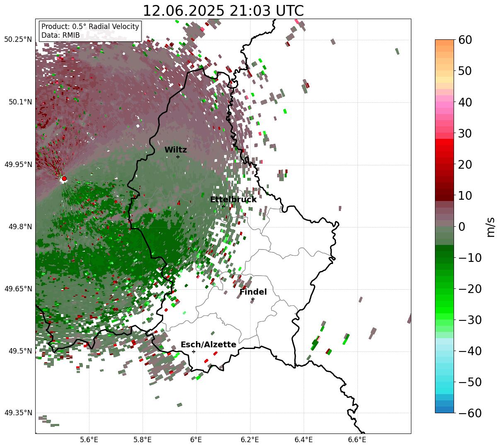Click the 6.2°E longitude label

[250, 440]
